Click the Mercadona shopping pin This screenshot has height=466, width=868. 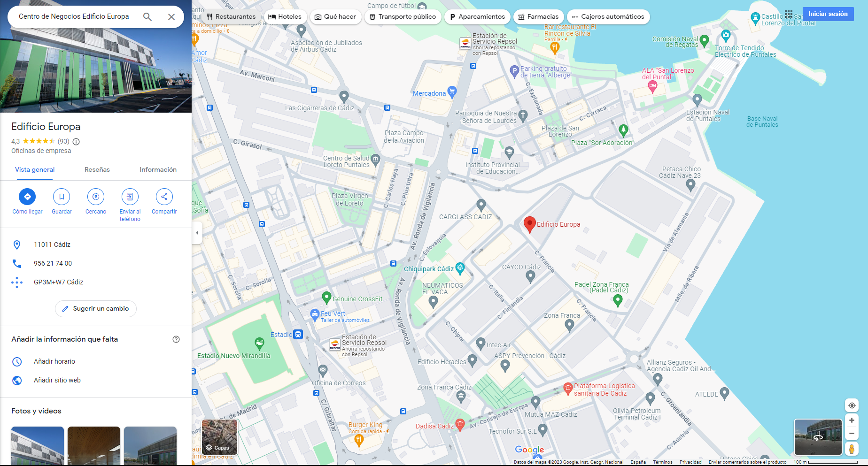pos(452,92)
